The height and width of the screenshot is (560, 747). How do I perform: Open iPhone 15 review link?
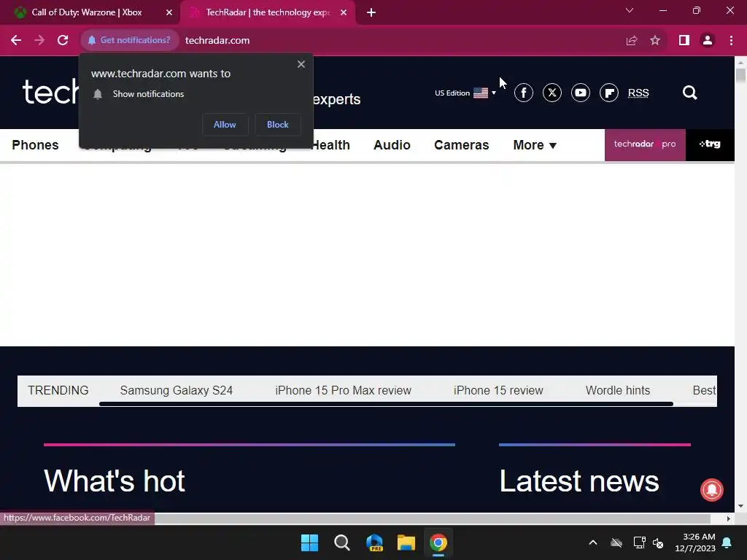coord(498,391)
